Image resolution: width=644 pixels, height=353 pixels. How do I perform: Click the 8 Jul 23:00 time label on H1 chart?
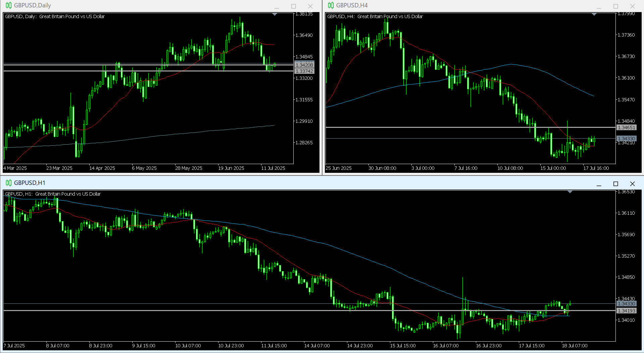(101, 346)
